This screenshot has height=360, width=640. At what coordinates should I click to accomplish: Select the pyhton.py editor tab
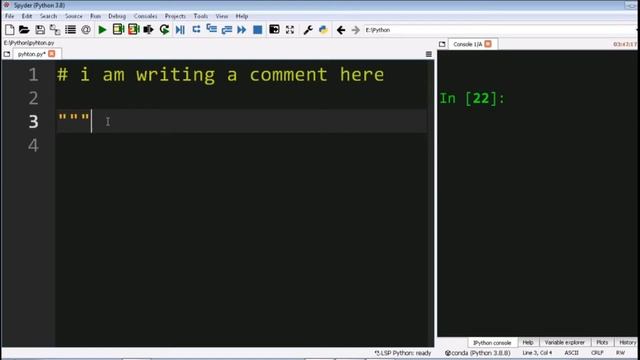[x=31, y=54]
